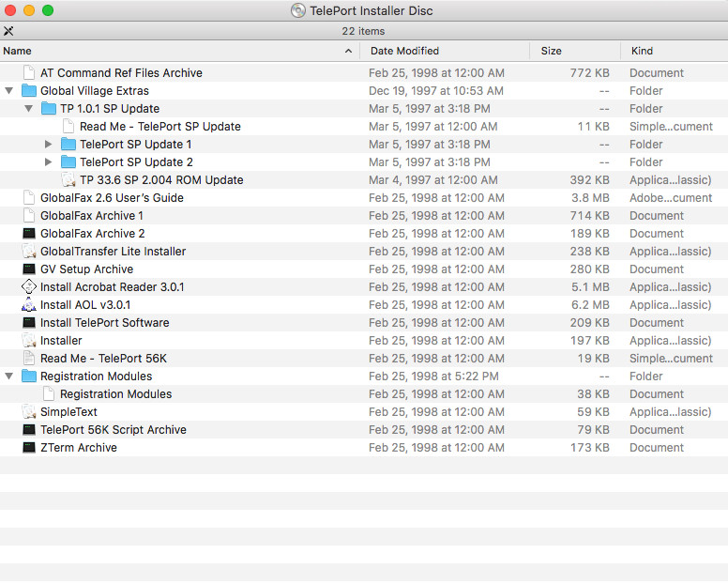This screenshot has width=728, height=584.
Task: Click the SimpleText application icon
Action: (x=29, y=411)
